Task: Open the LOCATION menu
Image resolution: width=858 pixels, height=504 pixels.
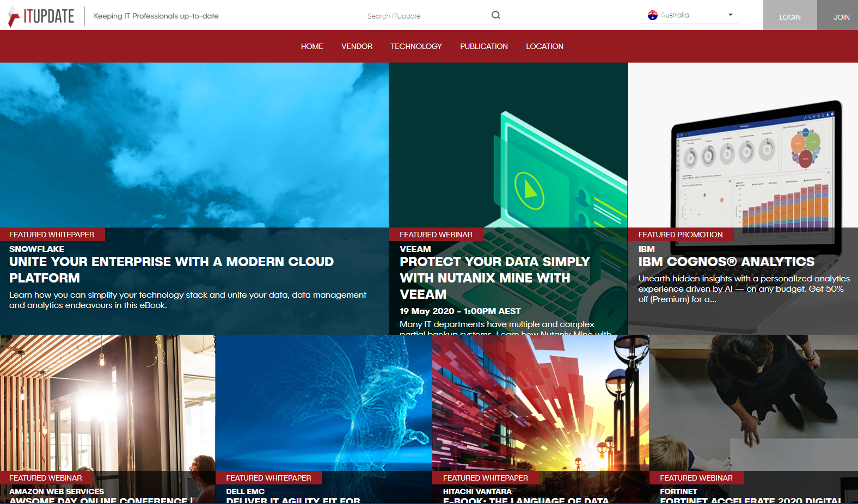Action: (544, 46)
